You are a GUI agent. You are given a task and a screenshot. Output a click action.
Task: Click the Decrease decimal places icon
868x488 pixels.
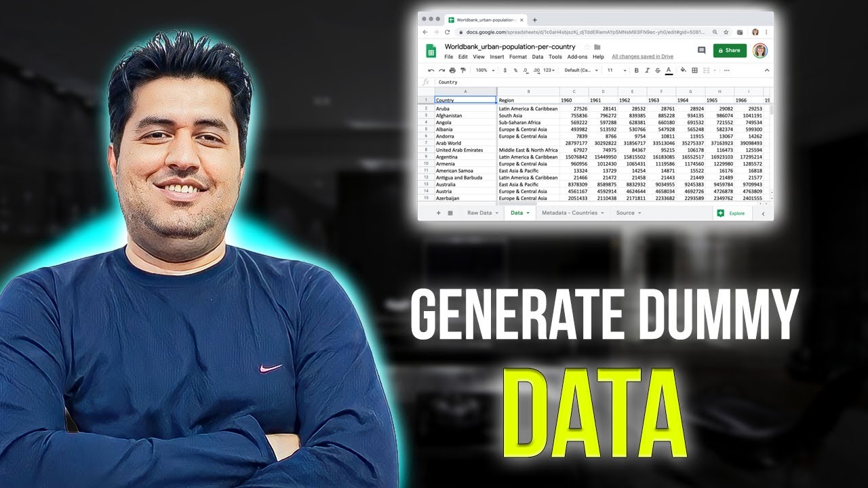526,70
